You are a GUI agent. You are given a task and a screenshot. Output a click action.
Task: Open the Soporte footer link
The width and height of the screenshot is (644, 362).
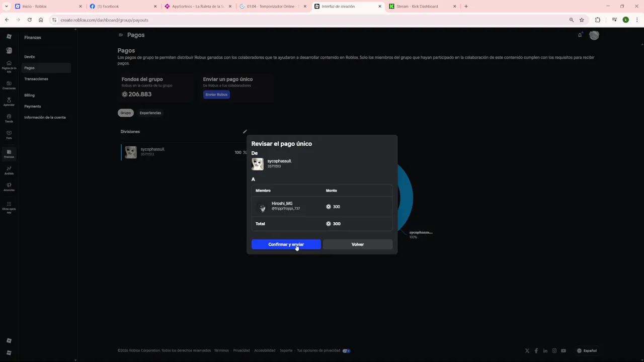[286, 350]
